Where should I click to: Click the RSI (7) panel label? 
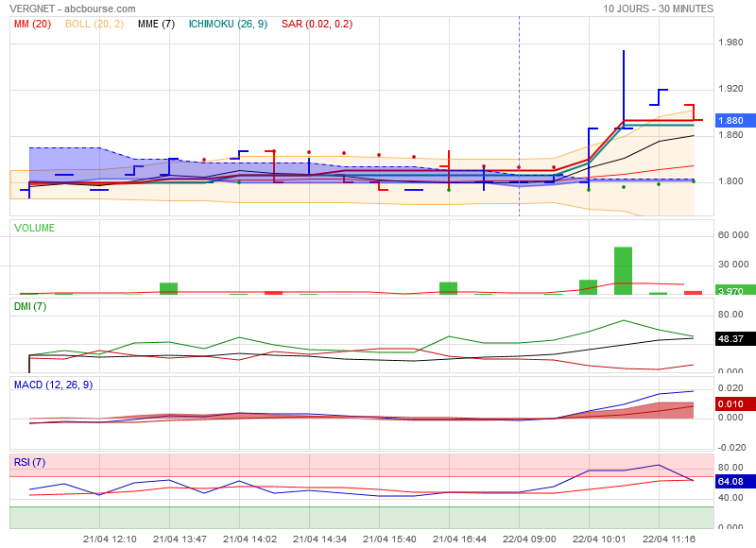click(29, 462)
